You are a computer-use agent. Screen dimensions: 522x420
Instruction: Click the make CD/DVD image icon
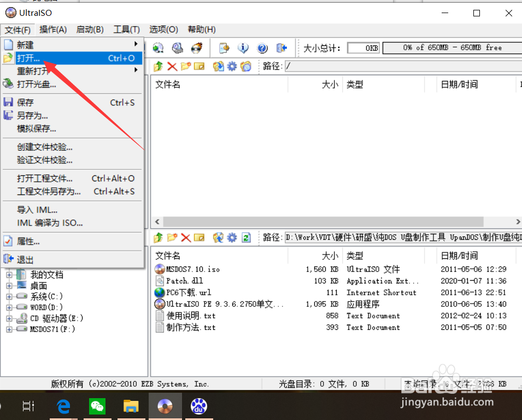[159, 48]
